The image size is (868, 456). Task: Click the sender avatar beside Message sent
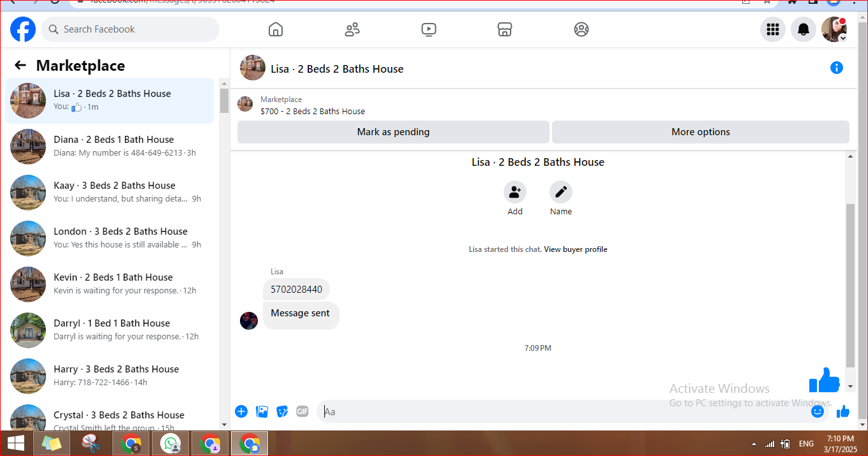click(249, 321)
